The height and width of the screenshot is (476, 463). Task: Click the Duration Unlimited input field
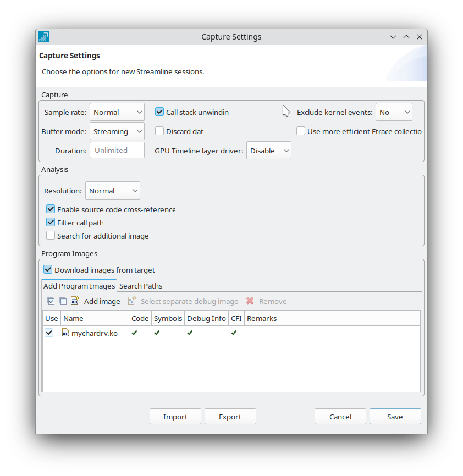(117, 150)
